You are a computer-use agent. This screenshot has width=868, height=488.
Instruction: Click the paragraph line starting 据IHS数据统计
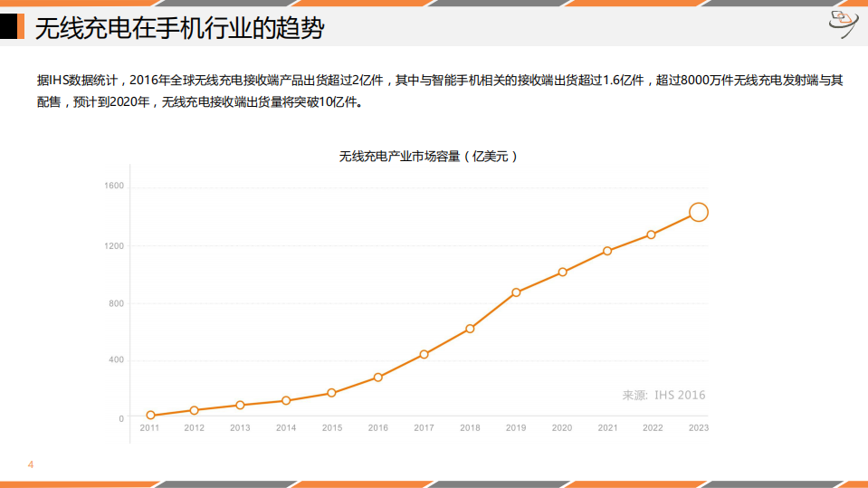[x=440, y=81]
